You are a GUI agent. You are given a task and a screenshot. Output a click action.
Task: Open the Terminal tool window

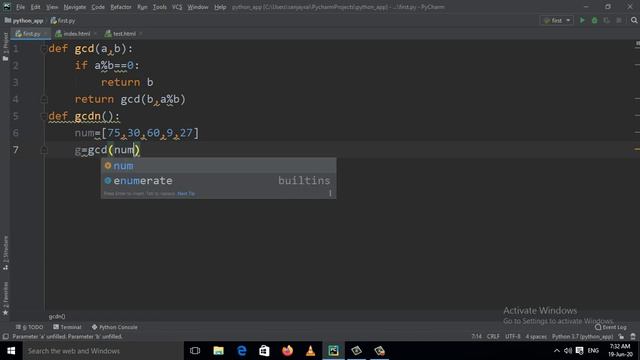click(67, 327)
